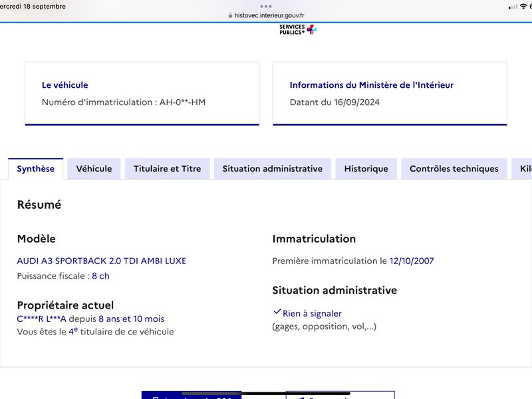532x399 pixels.
Task: Click the checkmark before Rien à signaler
Action: tap(277, 312)
